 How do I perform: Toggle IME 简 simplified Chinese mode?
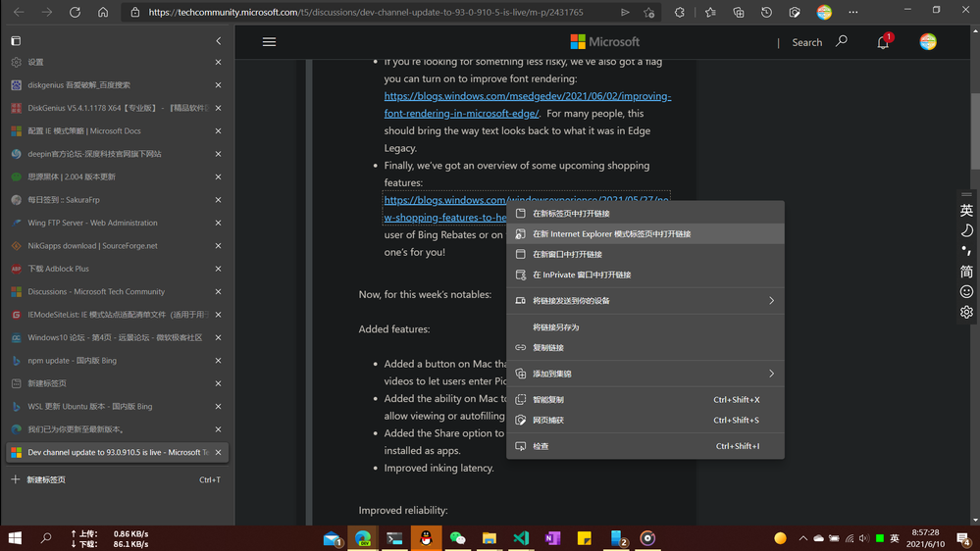(x=966, y=272)
